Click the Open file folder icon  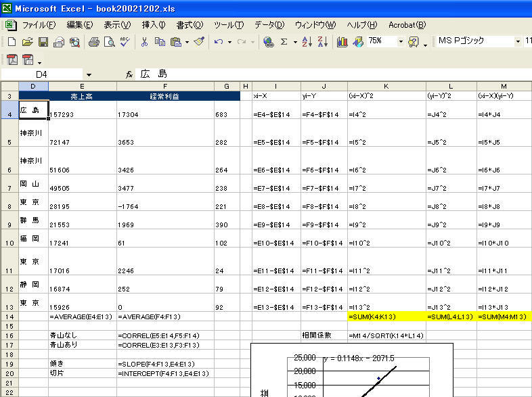(27, 42)
